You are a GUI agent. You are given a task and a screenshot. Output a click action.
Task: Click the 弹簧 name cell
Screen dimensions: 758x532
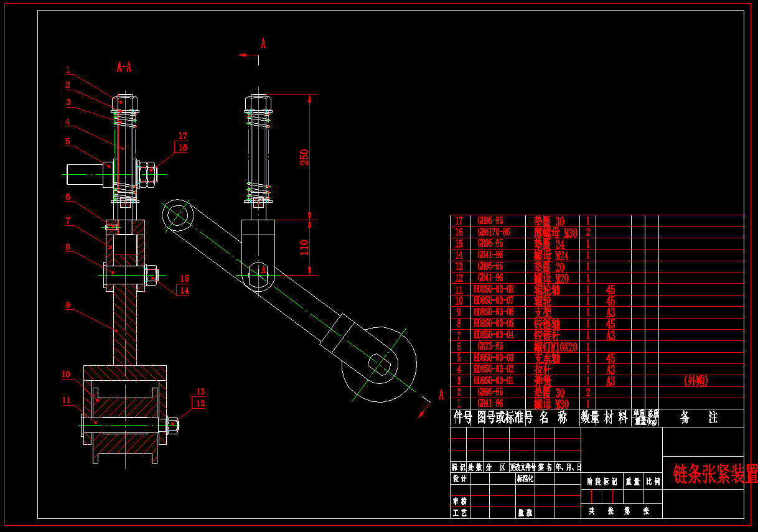543,381
